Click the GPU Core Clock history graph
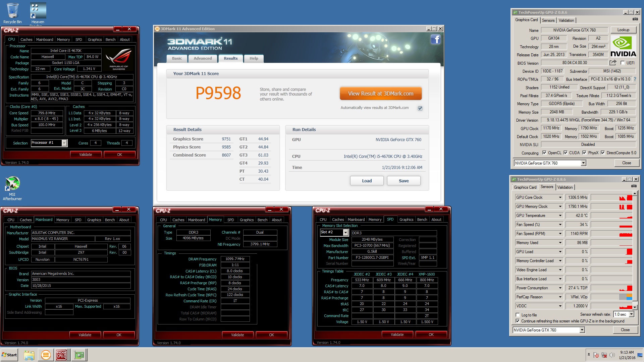 (x=611, y=197)
